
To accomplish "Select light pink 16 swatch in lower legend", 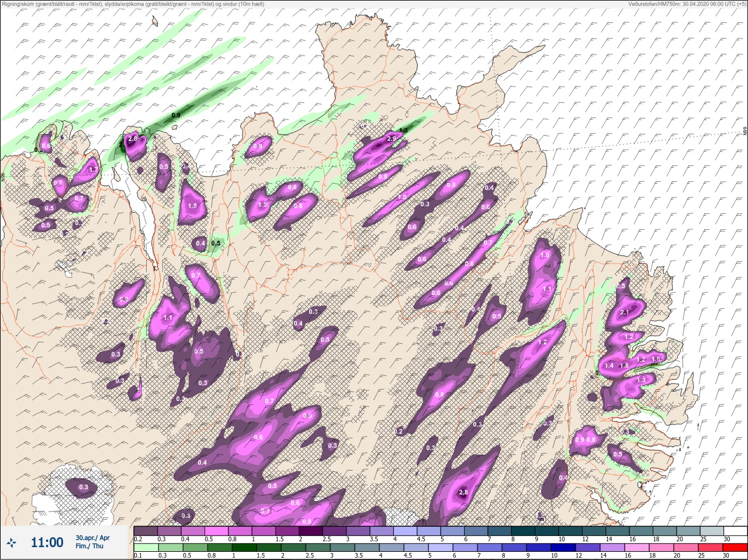I will 636,547.
